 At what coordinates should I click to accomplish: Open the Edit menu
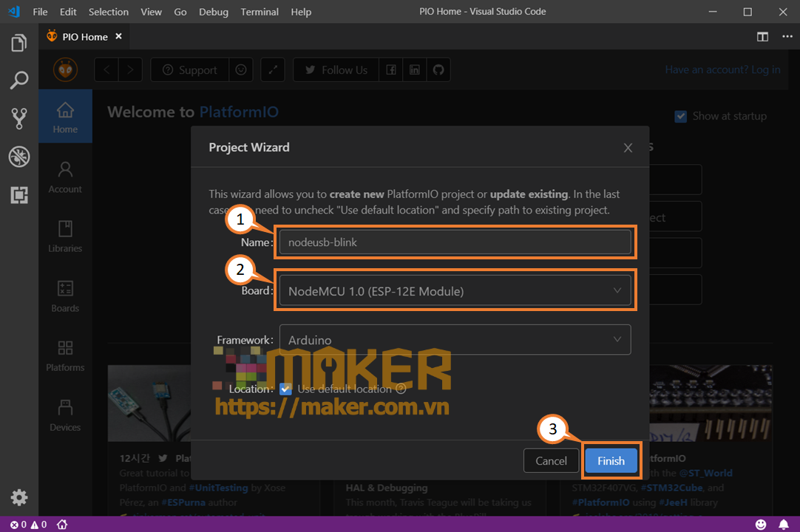[x=68, y=12]
